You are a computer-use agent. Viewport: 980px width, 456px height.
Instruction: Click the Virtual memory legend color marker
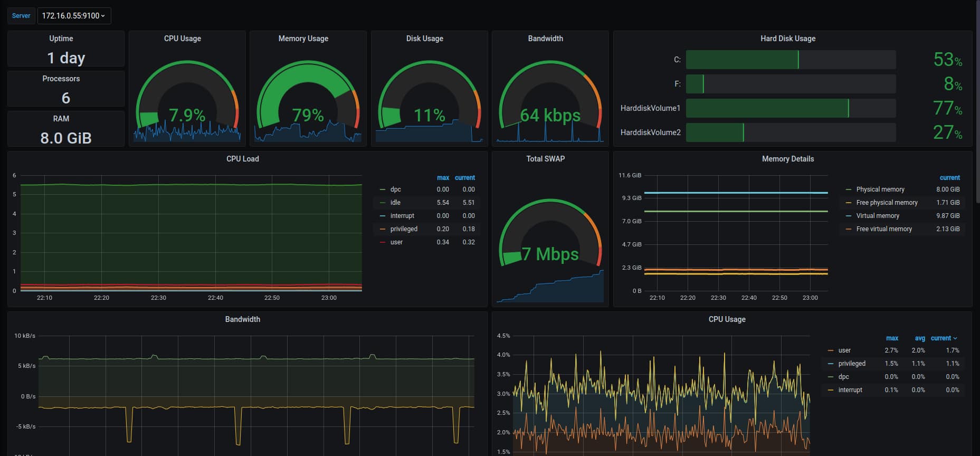(x=849, y=216)
